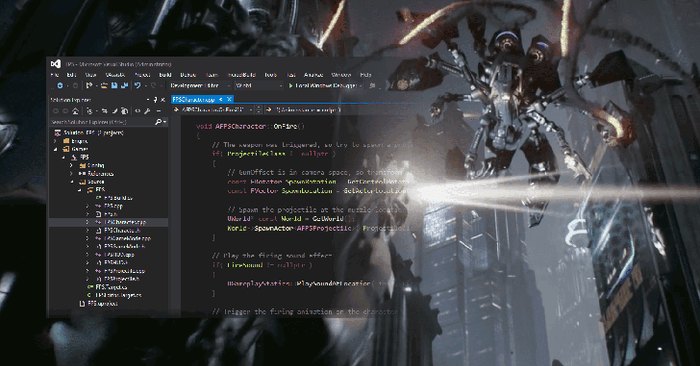This screenshot has height=366, width=700.
Task: Click the Undo arrow in the toolbar
Action: coord(138,85)
